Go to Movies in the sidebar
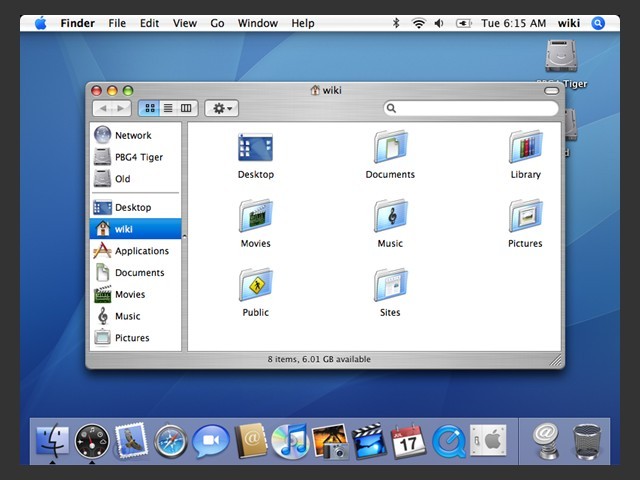The image size is (640, 480). [x=135, y=294]
